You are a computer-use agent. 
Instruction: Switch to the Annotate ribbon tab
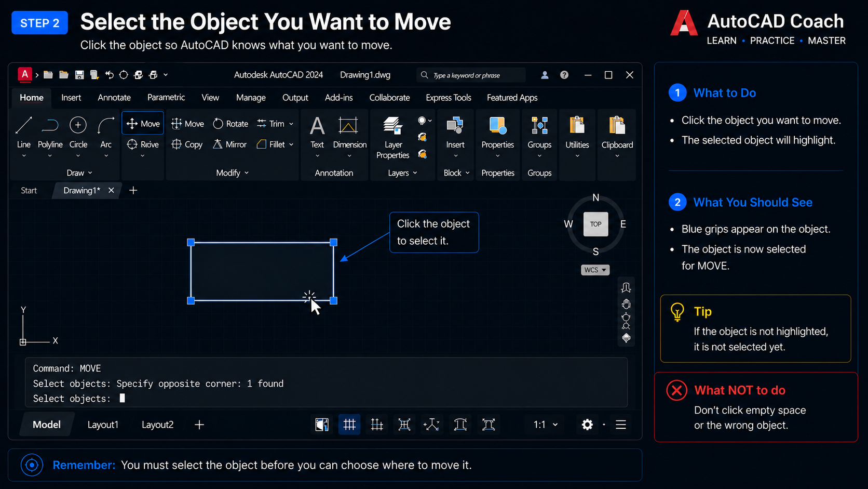pos(114,98)
